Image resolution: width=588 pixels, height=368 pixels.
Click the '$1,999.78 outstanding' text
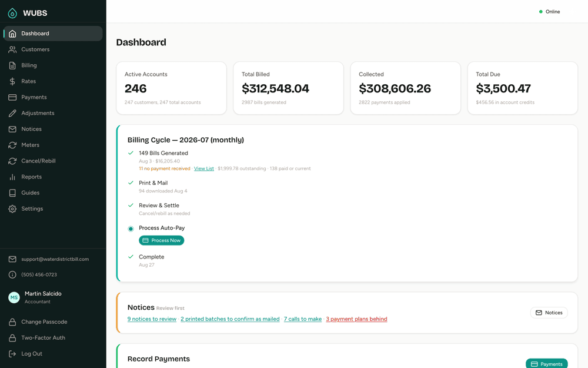[x=242, y=168]
